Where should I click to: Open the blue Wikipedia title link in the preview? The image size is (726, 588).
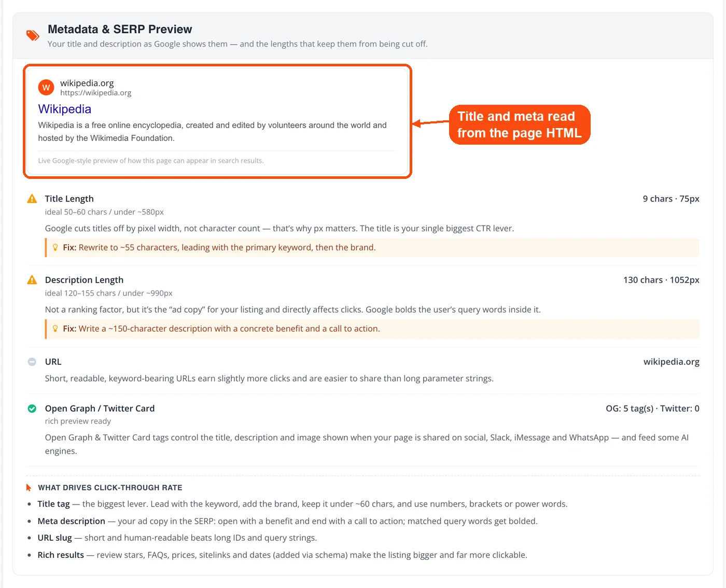(x=65, y=109)
